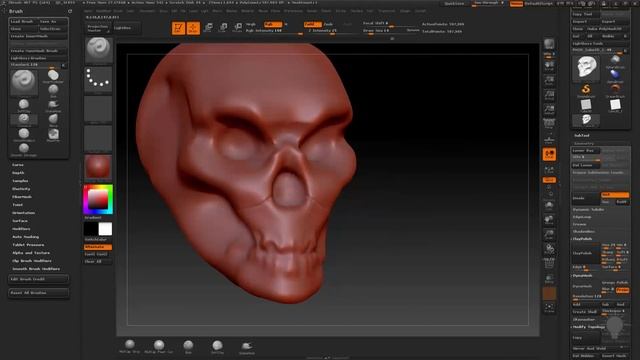
Task: Expand Alpha and Texture section
Action: click(x=31, y=253)
